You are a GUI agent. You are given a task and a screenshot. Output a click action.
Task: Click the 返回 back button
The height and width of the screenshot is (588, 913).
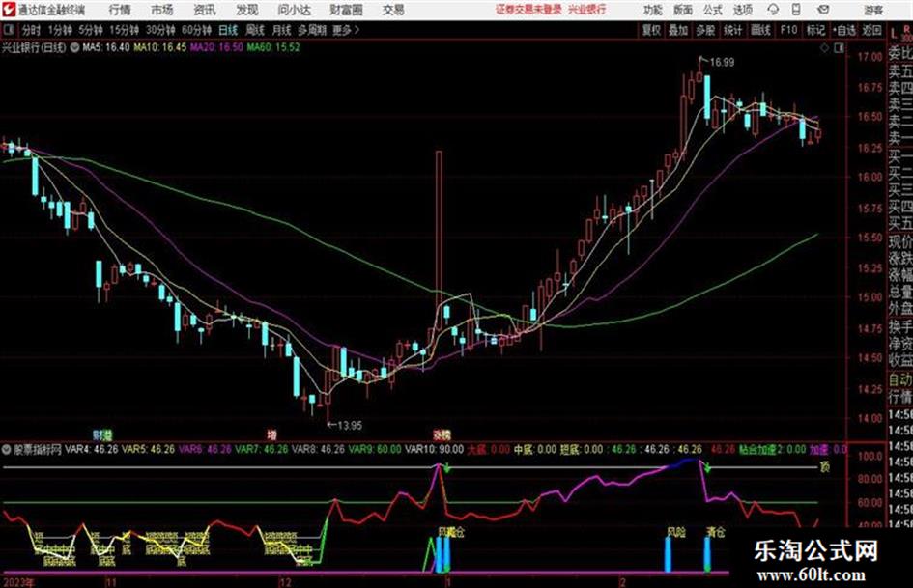[x=871, y=30]
